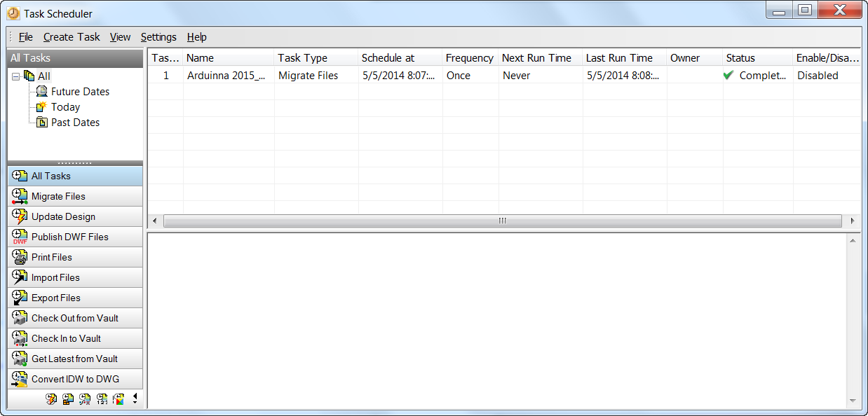Open Get Latest from Vault
The height and width of the screenshot is (416, 868).
click(x=74, y=359)
